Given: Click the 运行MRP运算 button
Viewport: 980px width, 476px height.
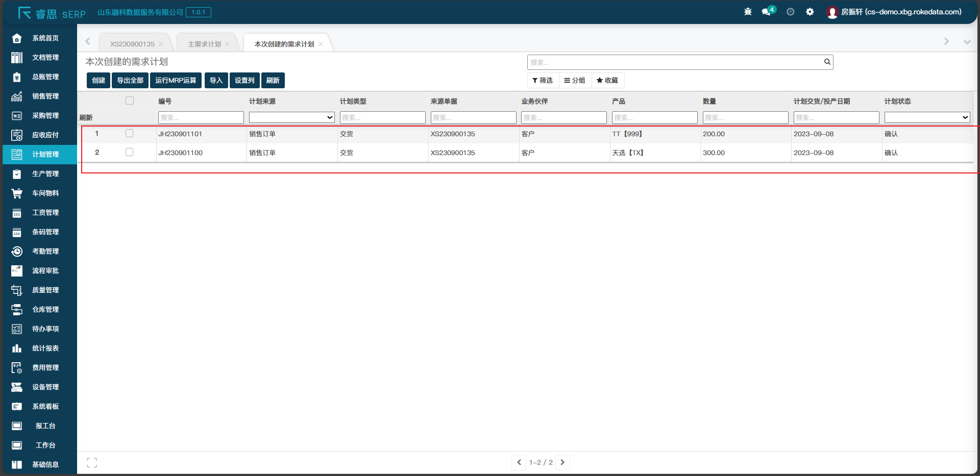Looking at the screenshot, I should 176,81.
